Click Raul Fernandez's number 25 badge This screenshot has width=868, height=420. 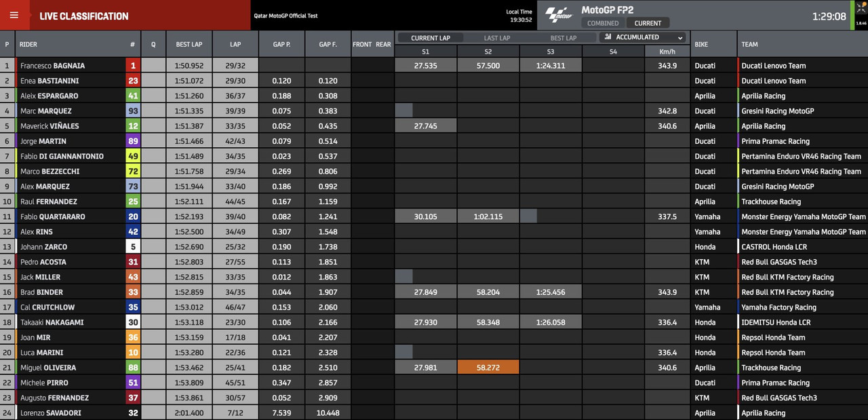(133, 202)
